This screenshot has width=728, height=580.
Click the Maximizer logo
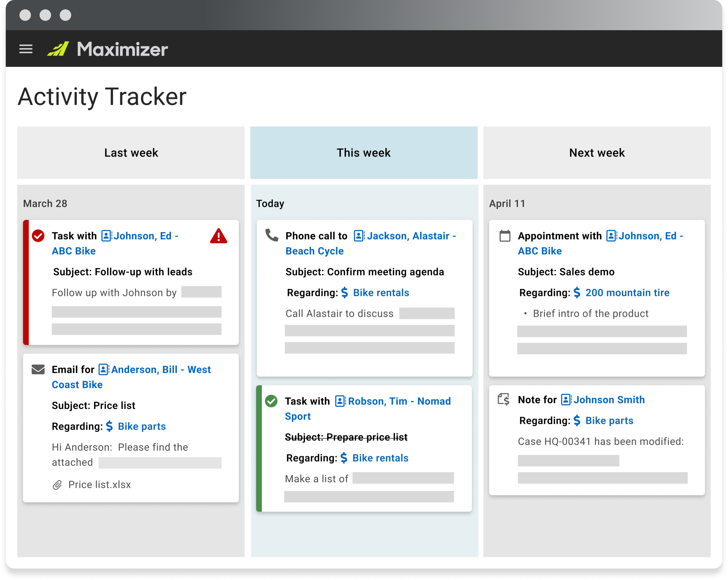coord(107,49)
